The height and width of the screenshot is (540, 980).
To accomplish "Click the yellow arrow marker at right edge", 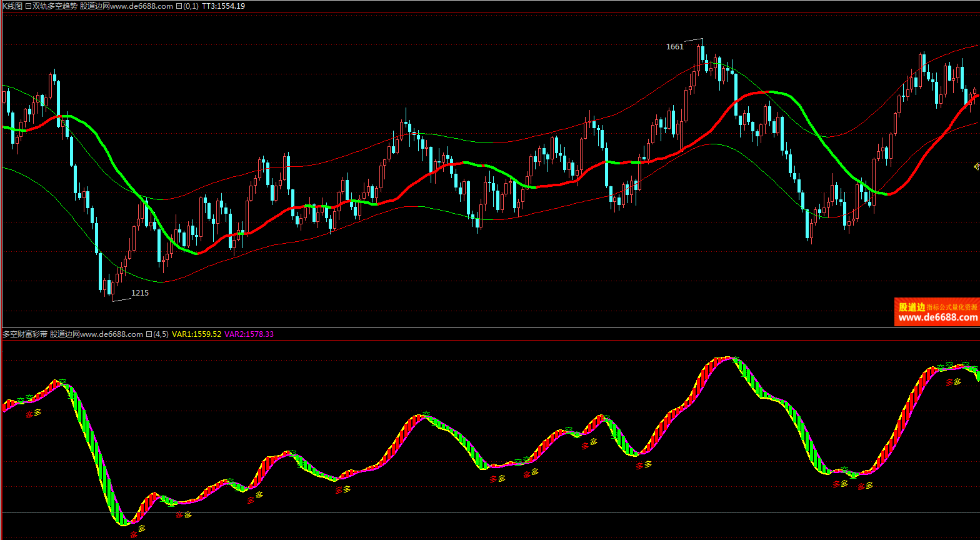I will point(976,166).
